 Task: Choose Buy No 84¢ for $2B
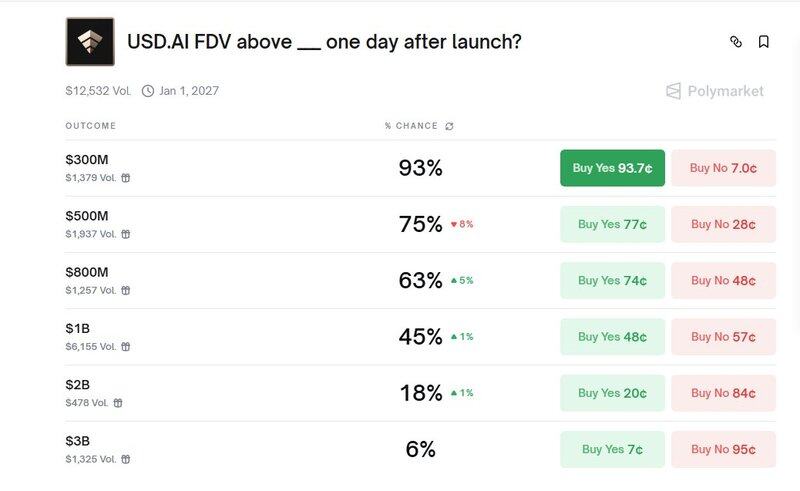point(723,393)
